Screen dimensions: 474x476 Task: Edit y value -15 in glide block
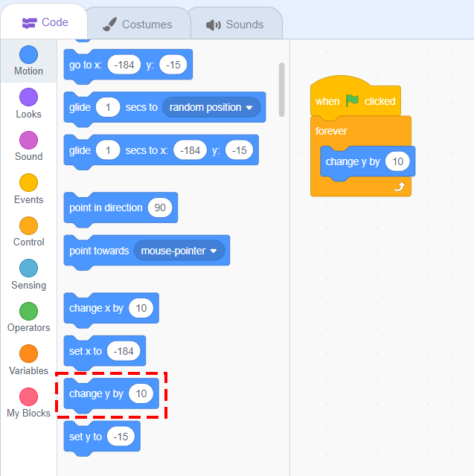tap(240, 150)
